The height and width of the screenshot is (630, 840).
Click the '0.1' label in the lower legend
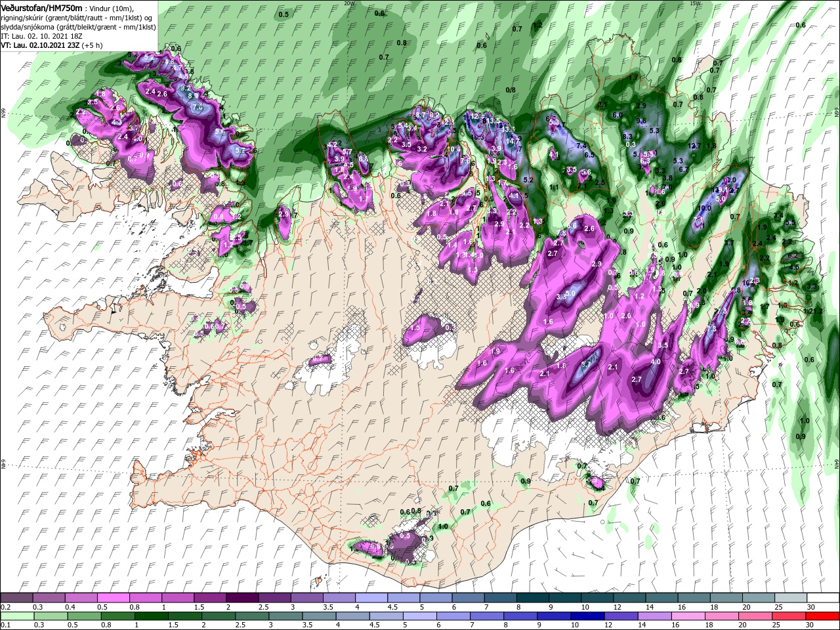point(6,625)
